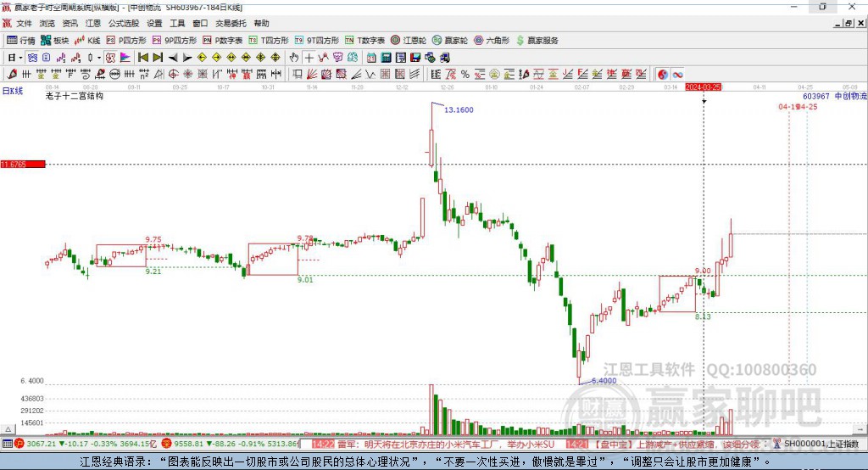The width and height of the screenshot is (868, 470).
Task: Click the black right arrow icon
Action: tap(187, 58)
